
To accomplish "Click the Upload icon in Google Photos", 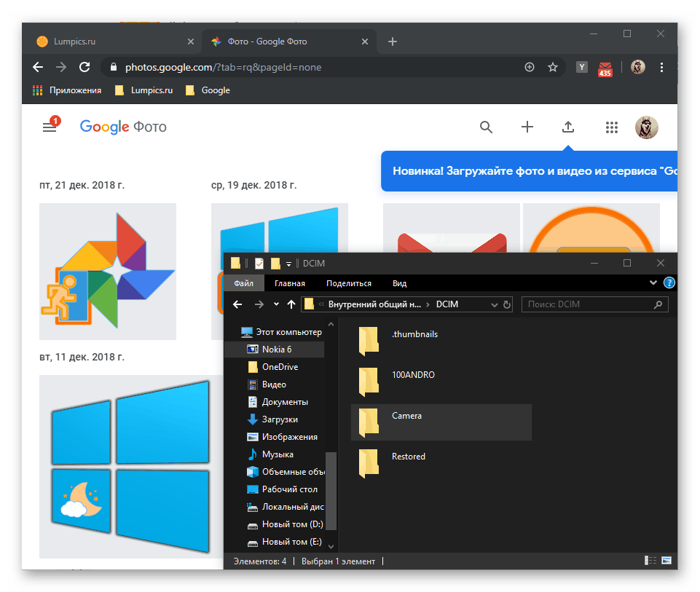I will (568, 127).
